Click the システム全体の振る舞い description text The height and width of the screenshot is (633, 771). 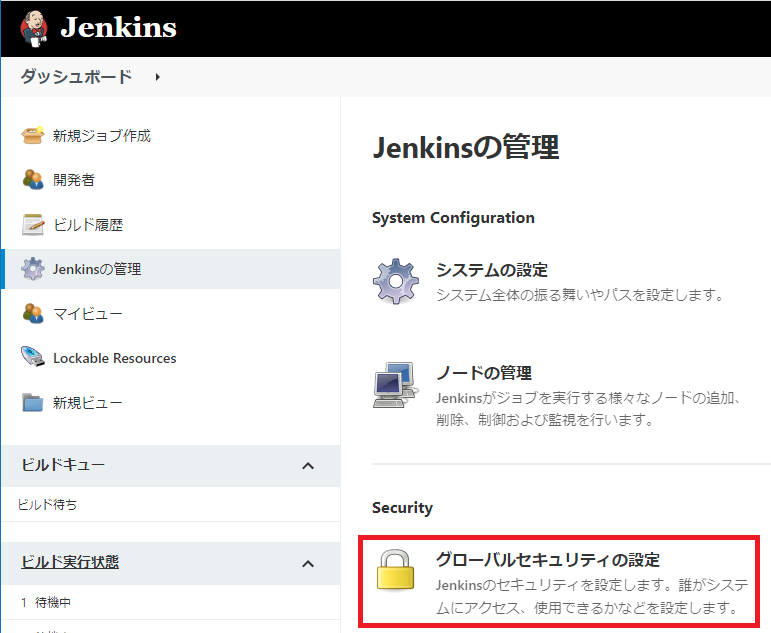(580, 295)
